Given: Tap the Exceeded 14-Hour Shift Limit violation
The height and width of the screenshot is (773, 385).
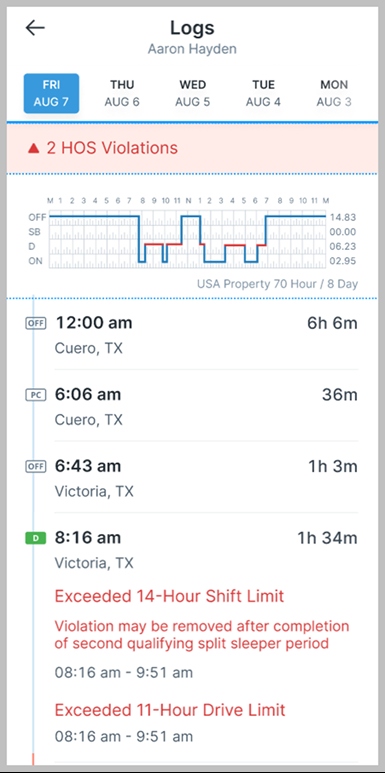Looking at the screenshot, I should (170, 596).
